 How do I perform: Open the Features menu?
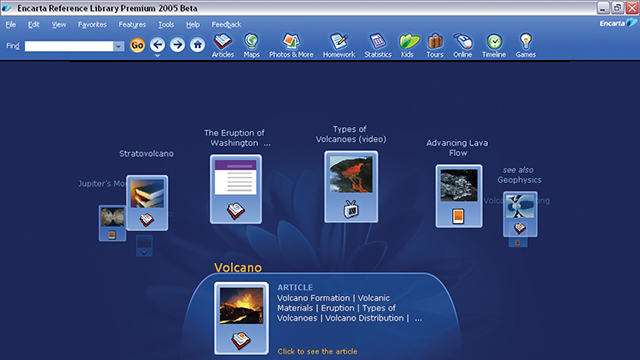pos(132,24)
